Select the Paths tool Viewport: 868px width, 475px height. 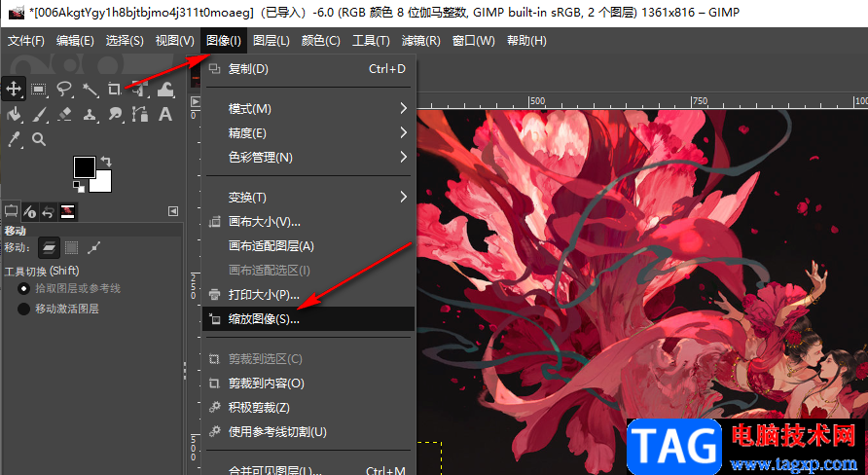[x=140, y=114]
